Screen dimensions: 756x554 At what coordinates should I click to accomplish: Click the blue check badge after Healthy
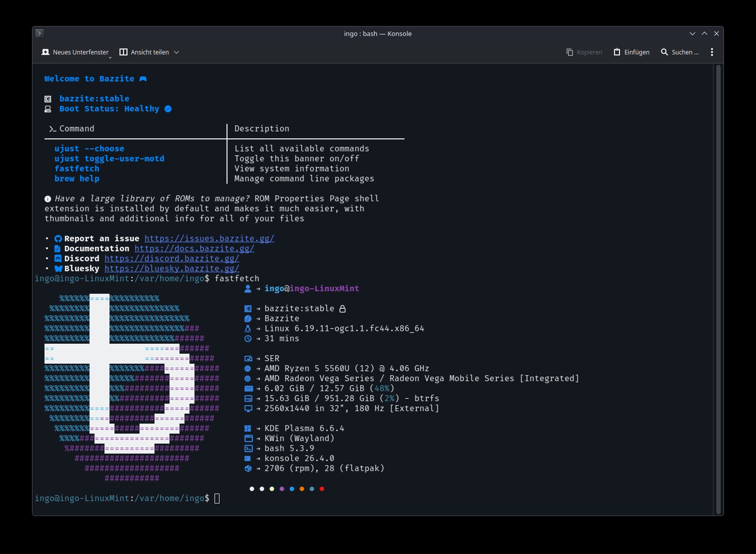click(168, 109)
